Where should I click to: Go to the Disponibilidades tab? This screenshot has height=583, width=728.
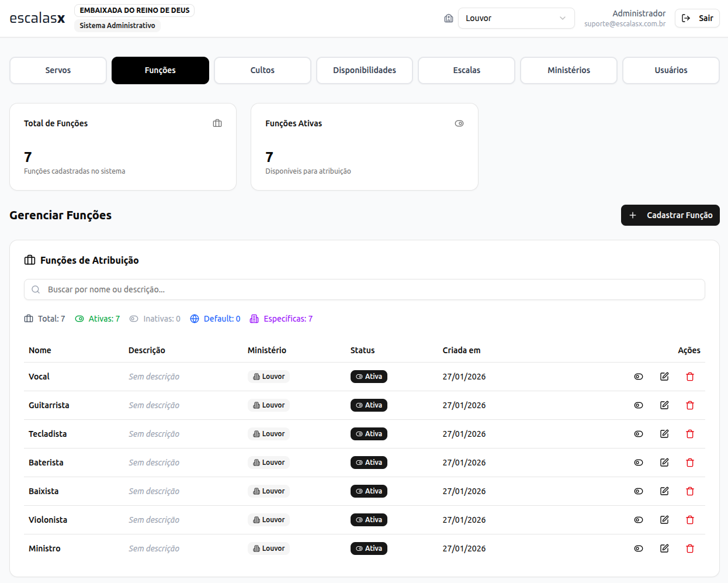click(x=365, y=70)
